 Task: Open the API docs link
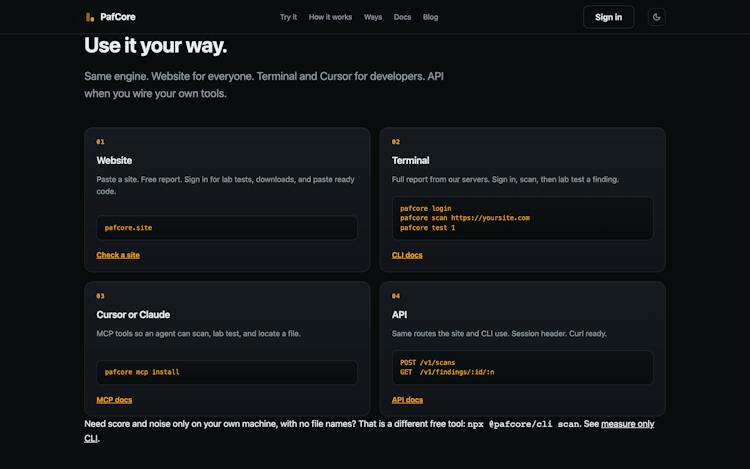407,400
